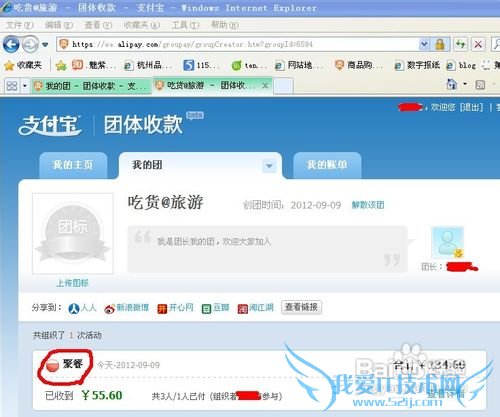Expand the Home button dropdown arrow

tap(465, 84)
